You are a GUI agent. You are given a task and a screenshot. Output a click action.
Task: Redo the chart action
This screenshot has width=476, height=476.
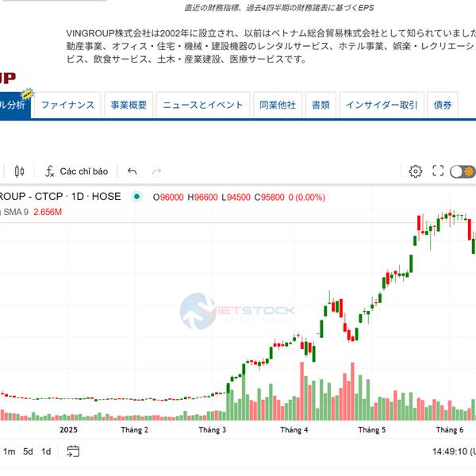156,171
